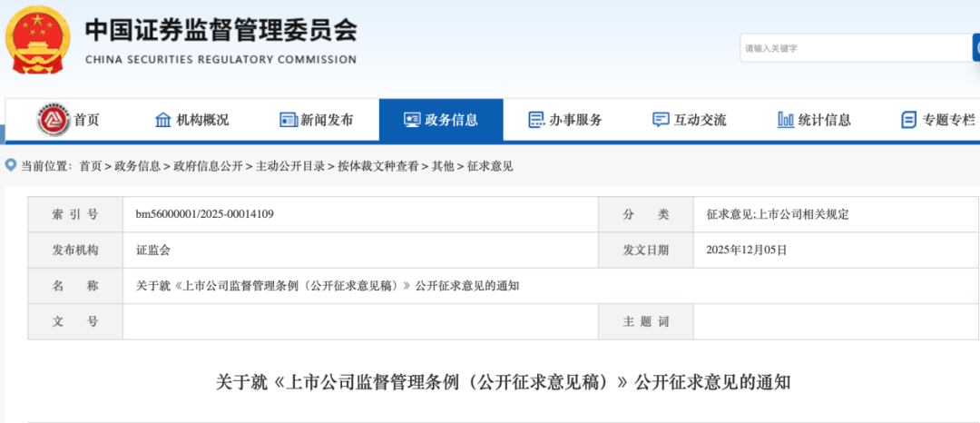Viewport: 980px width, 423px height.
Task: Click the location pin icon by 当前位置
Action: tap(10, 165)
